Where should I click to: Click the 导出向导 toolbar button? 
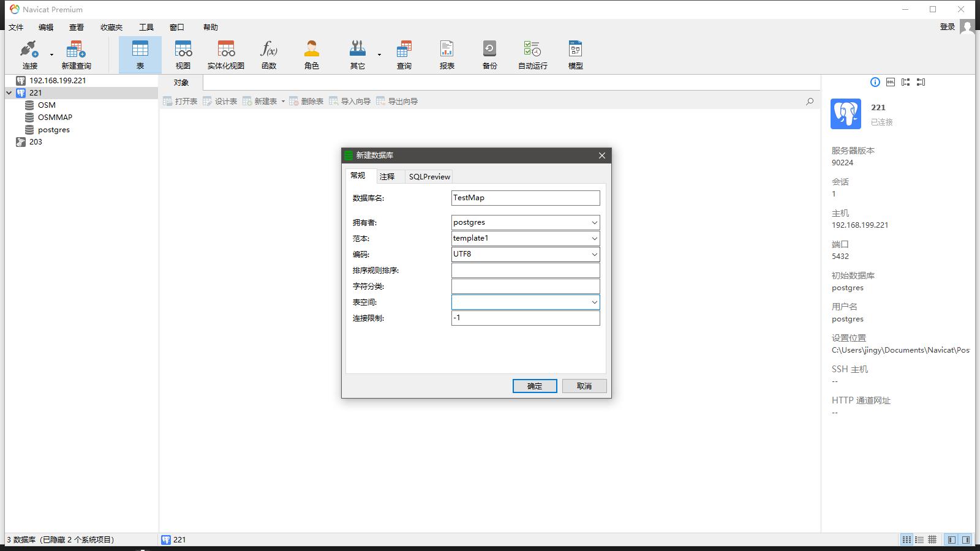point(397,101)
